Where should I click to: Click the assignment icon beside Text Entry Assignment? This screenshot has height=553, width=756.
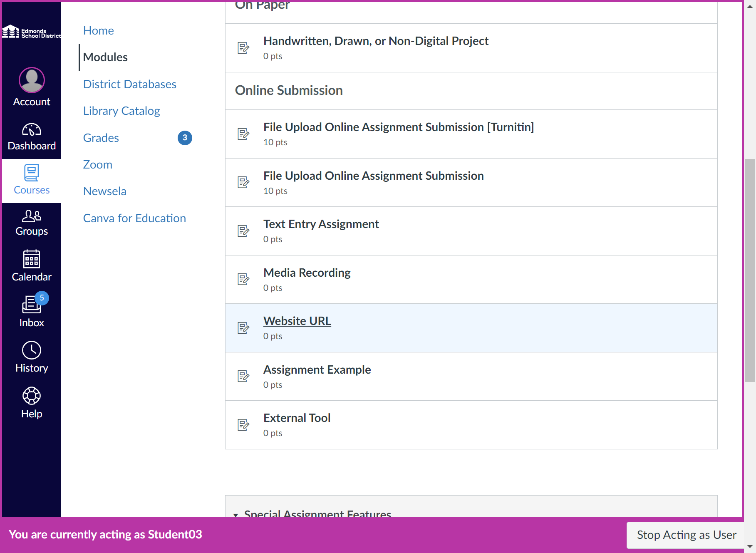pyautogui.click(x=243, y=231)
